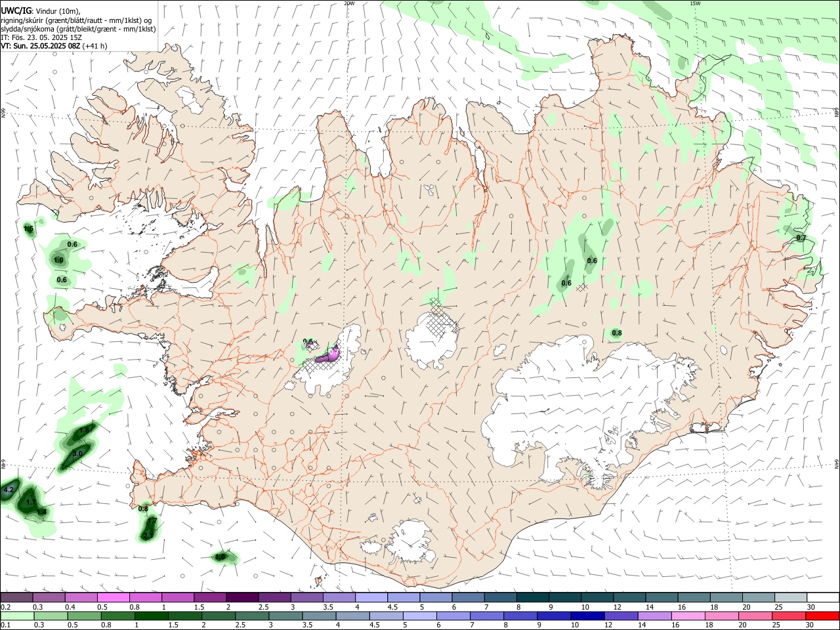Viewport: 840px width, 630px height.
Task: Click the '15W' longitude label
Action: coord(695,3)
